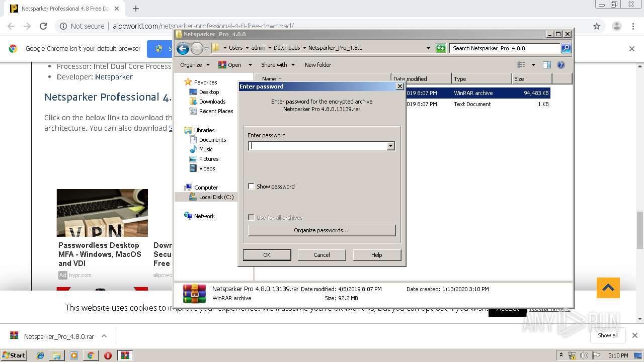Click the Explorer help question mark icon
The image size is (644, 362).
point(561,65)
